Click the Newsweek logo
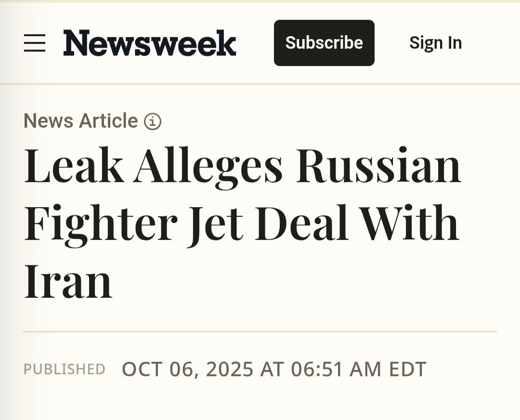The height and width of the screenshot is (420, 520). 150,43
